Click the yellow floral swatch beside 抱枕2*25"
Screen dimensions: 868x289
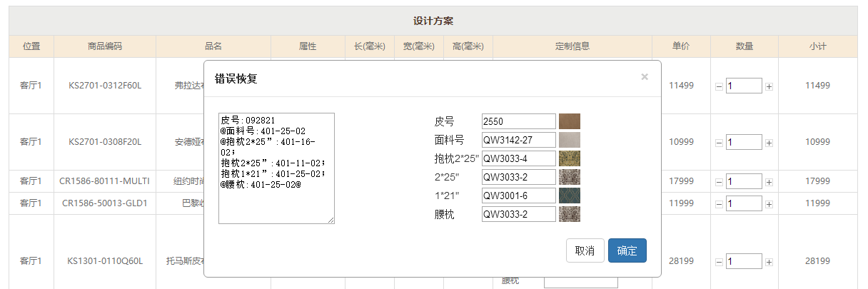coord(570,158)
